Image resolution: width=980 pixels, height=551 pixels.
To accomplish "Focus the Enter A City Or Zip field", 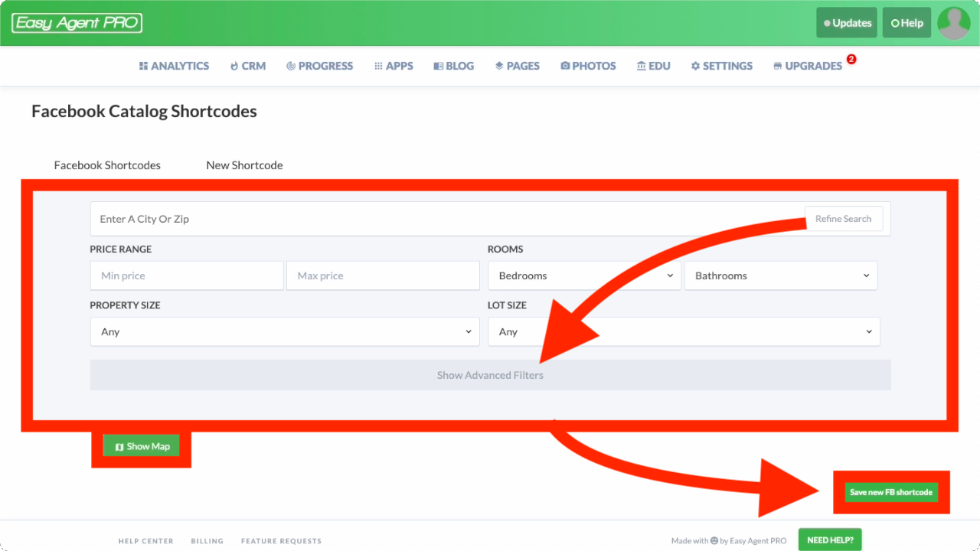I will (x=490, y=219).
